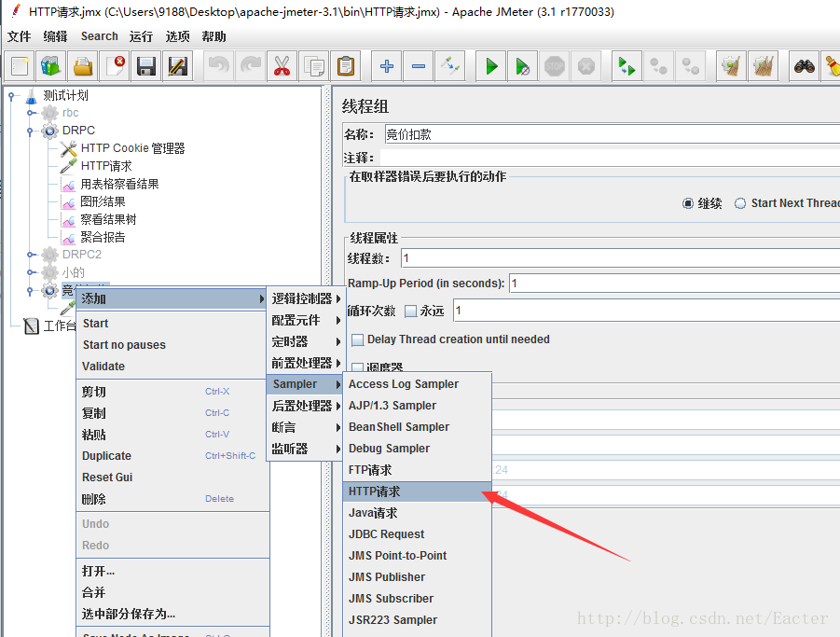Toggle the 调度器 scheduler checkbox
Image resolution: width=840 pixels, height=637 pixels.
click(x=357, y=367)
